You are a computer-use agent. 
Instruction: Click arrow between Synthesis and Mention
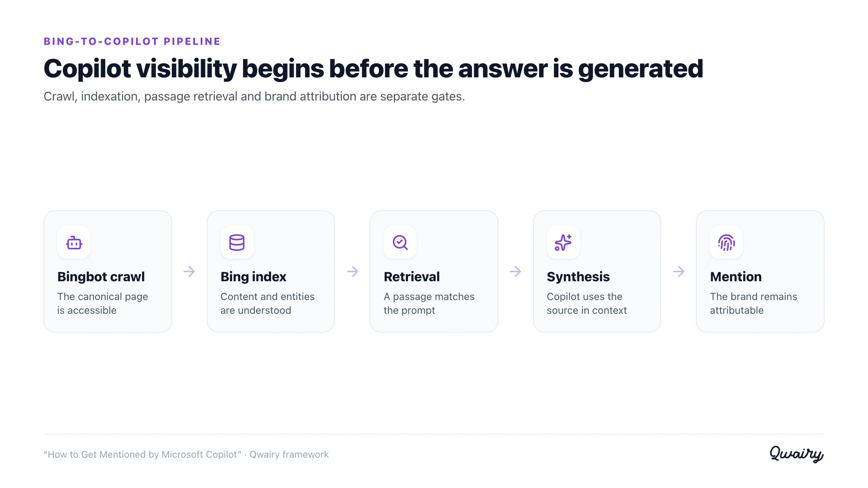(679, 271)
